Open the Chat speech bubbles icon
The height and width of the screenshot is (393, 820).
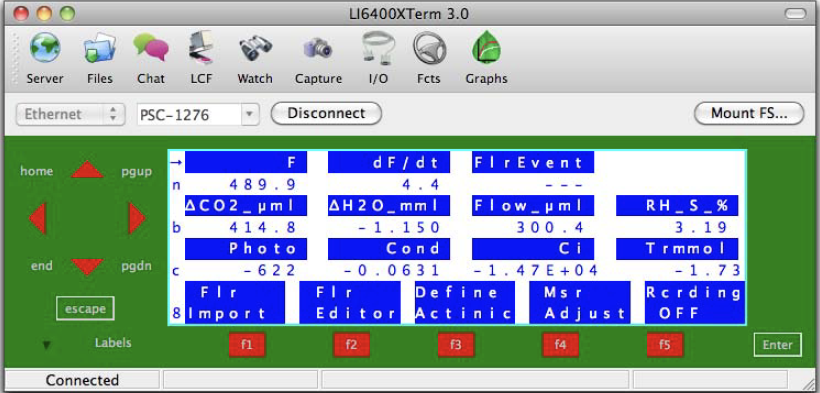[x=151, y=48]
